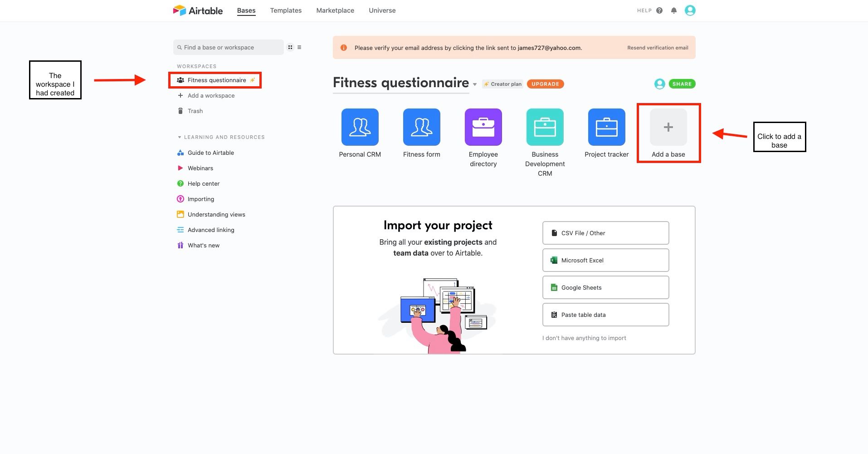The image size is (868, 454).
Task: Click the Trash label in sidebar
Action: (x=195, y=111)
